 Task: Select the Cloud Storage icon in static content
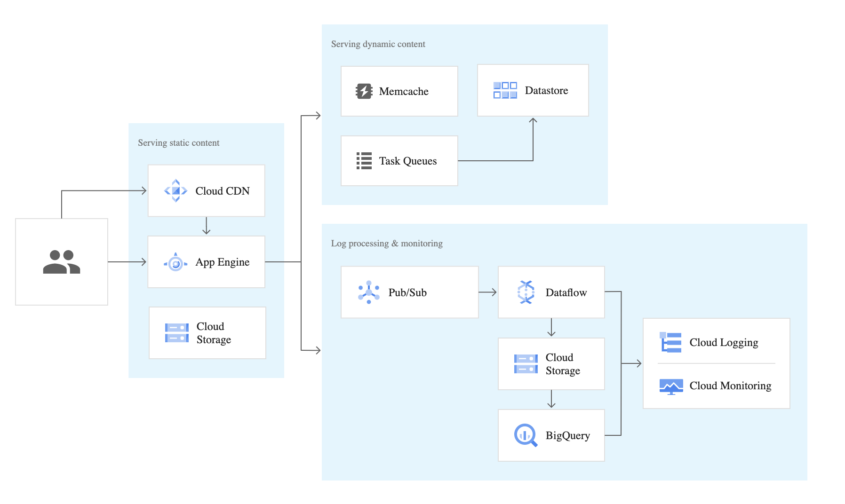click(x=177, y=333)
